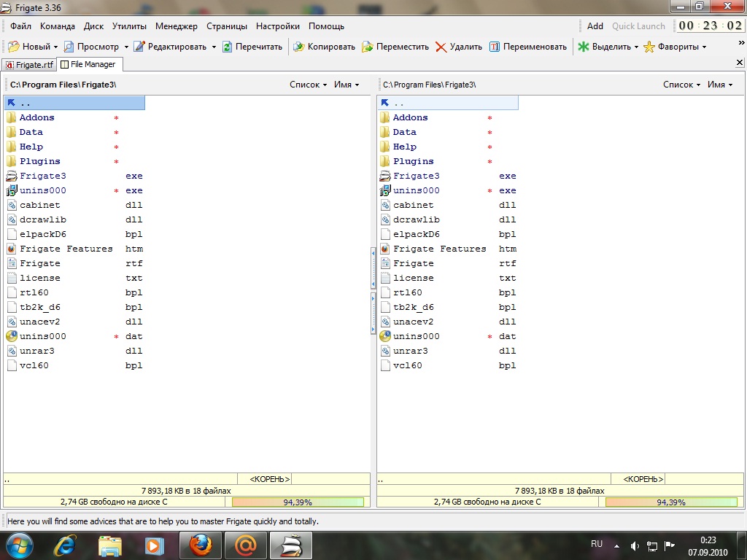Click the red Удалить (Delete) icon
This screenshot has height=560, width=747.
coord(441,47)
